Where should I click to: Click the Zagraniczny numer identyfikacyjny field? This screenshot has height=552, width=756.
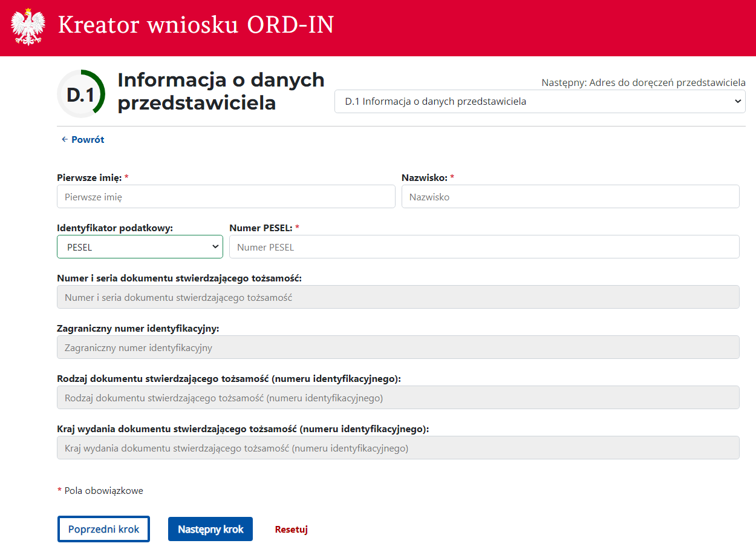(397, 347)
